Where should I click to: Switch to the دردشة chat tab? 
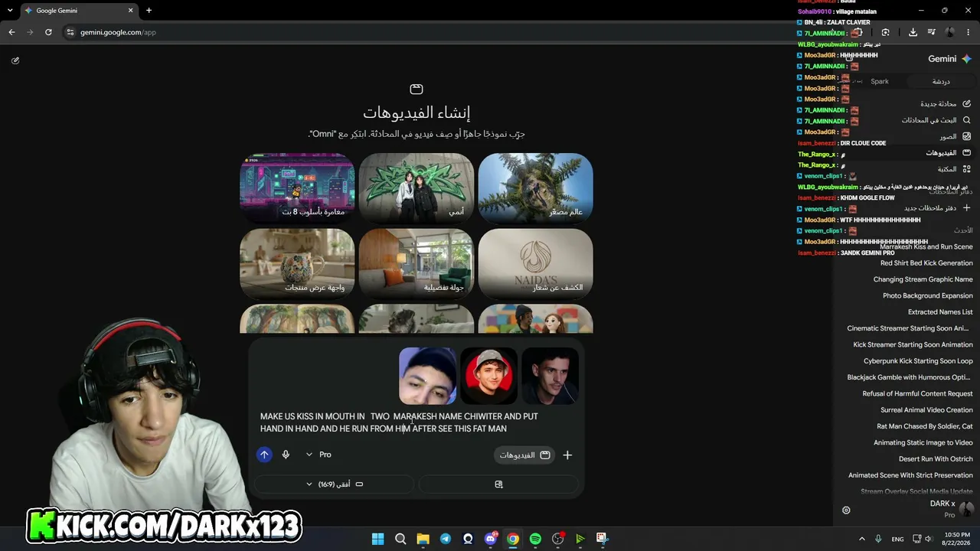click(941, 81)
